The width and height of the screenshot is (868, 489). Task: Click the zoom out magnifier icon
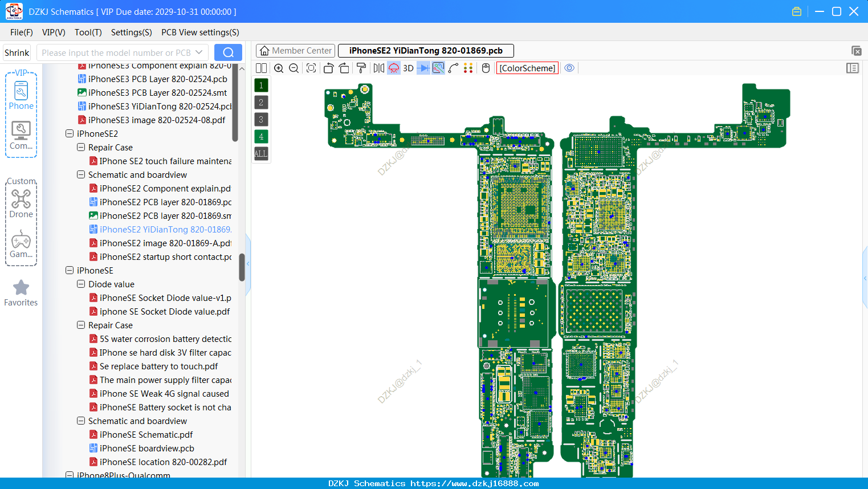[x=294, y=68]
